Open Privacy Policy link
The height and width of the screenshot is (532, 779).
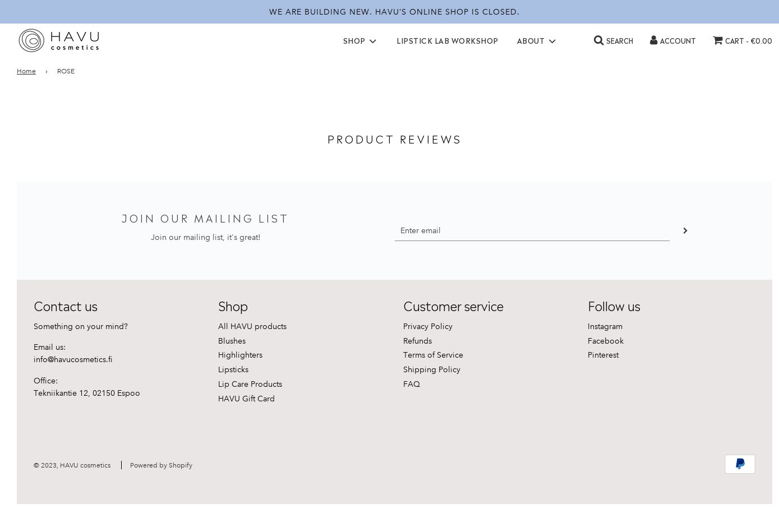point(428,326)
